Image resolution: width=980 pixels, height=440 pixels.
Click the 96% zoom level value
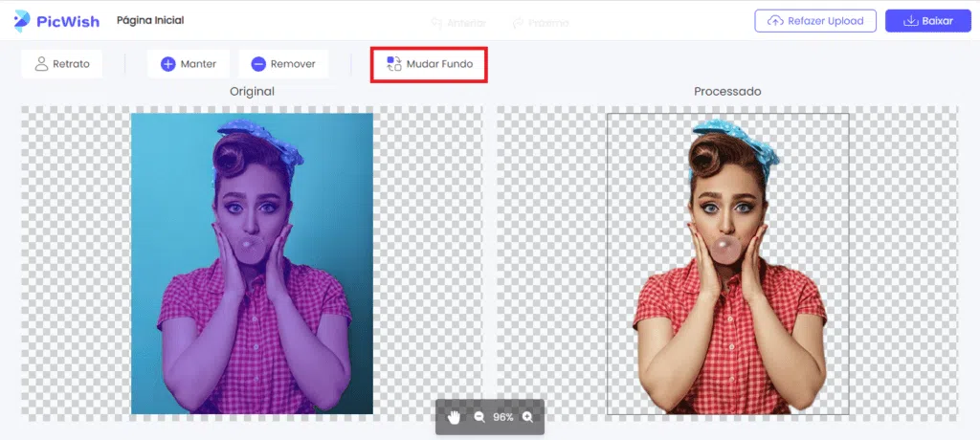(x=503, y=417)
